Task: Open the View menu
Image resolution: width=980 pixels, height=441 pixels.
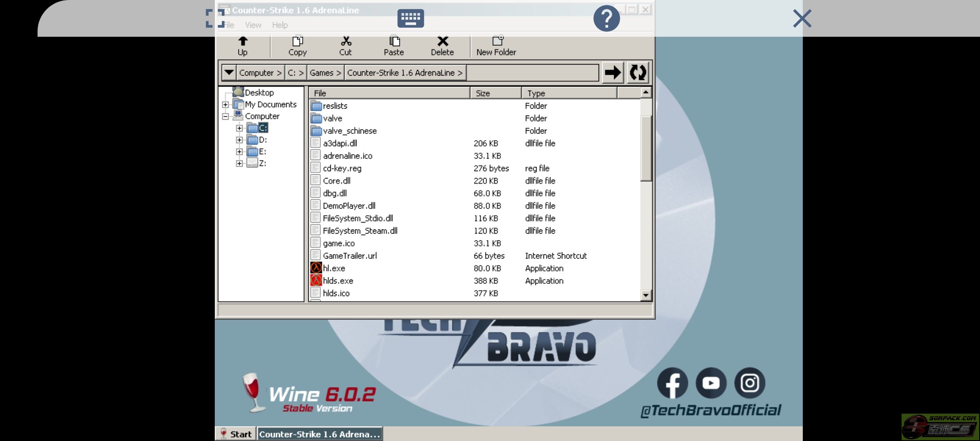Action: pos(253,25)
